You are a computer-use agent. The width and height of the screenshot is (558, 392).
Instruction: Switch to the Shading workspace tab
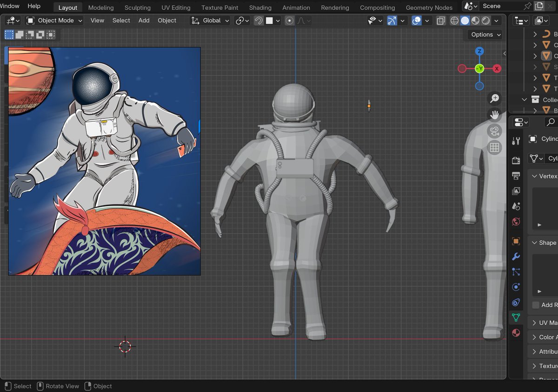260,7
